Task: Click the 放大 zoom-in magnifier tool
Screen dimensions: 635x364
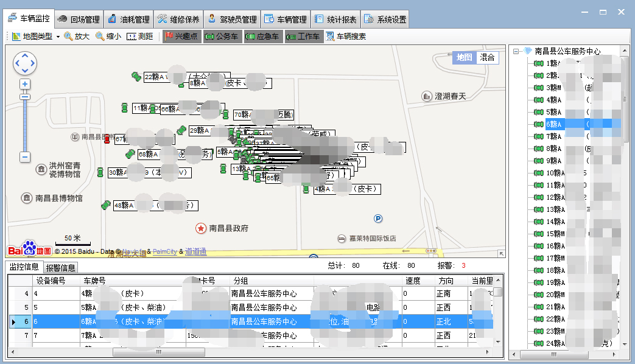Action: tap(77, 37)
